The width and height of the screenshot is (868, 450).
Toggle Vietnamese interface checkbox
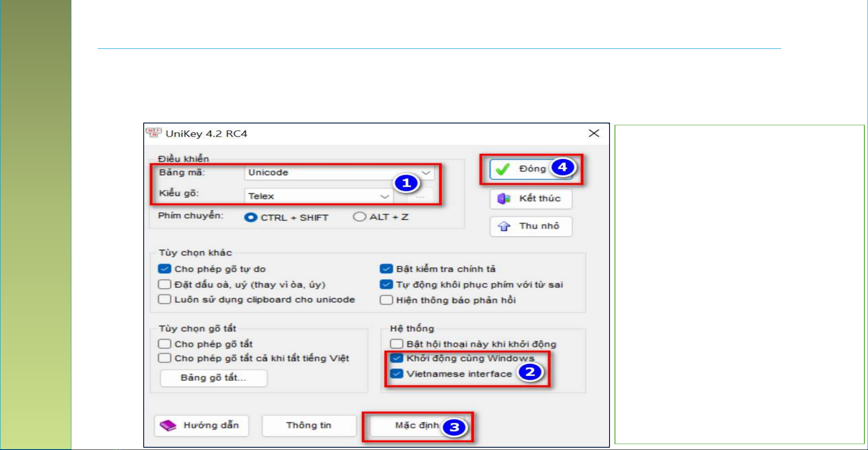tap(396, 374)
